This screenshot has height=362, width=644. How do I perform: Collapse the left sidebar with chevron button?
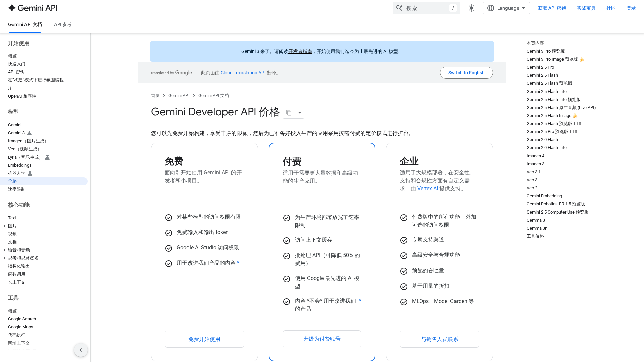click(x=81, y=350)
